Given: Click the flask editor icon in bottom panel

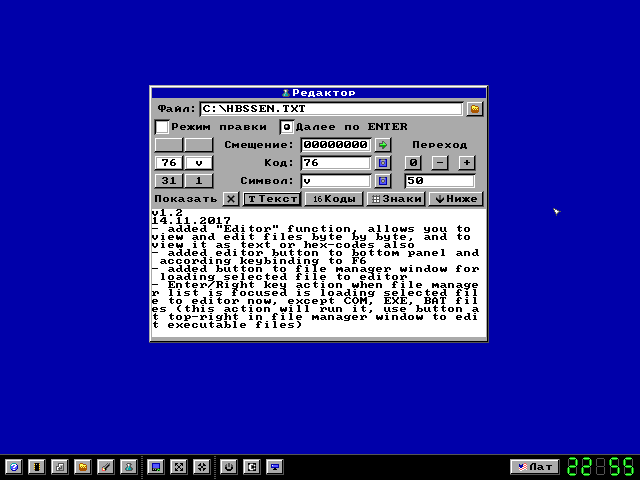Looking at the screenshot, I should coord(127,466).
